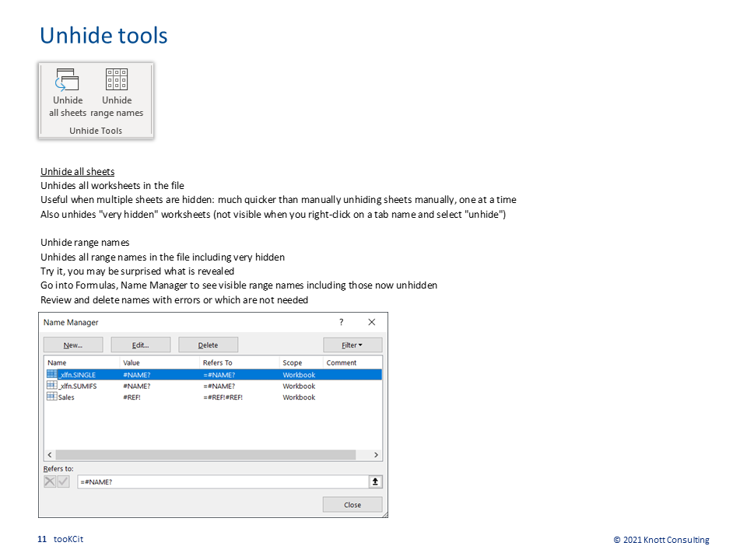Click the table icon beside _xlfn.SUMIFS
This screenshot has width=747, height=560.
click(52, 385)
